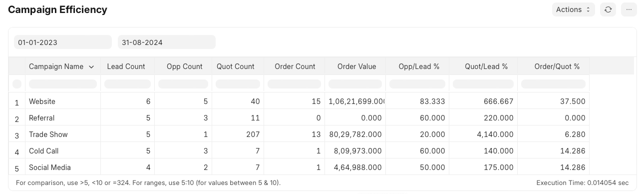Click the Campaign Name column filter box

63,84
